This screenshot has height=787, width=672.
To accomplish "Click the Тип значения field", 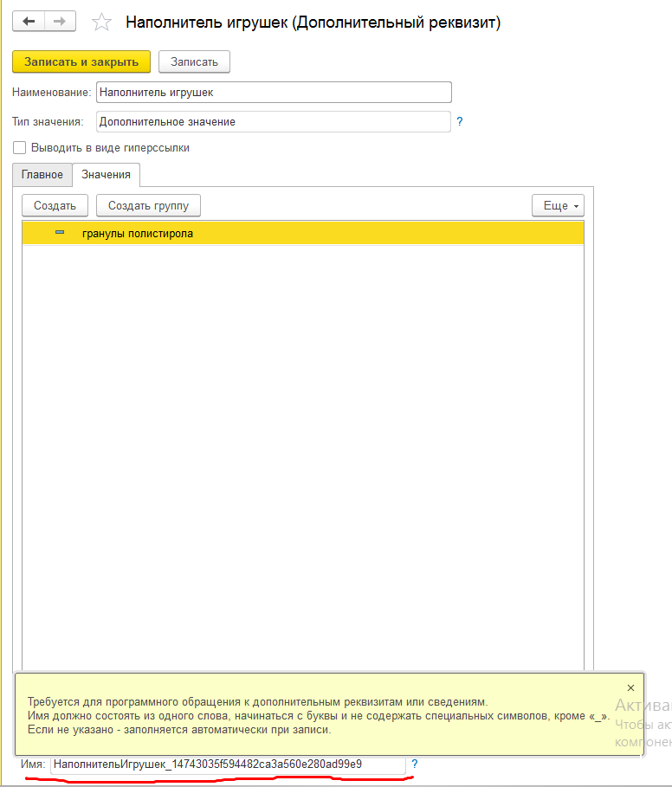I will [274, 121].
